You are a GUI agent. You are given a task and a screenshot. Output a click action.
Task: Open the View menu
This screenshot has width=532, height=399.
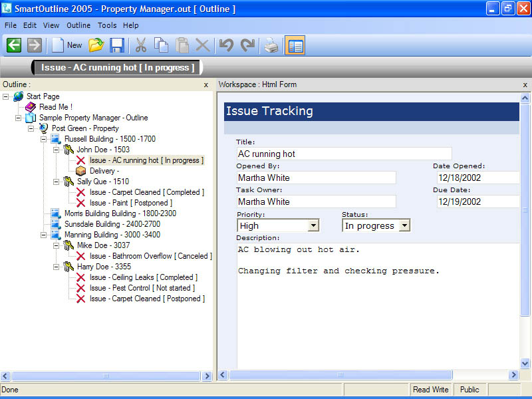coord(51,25)
